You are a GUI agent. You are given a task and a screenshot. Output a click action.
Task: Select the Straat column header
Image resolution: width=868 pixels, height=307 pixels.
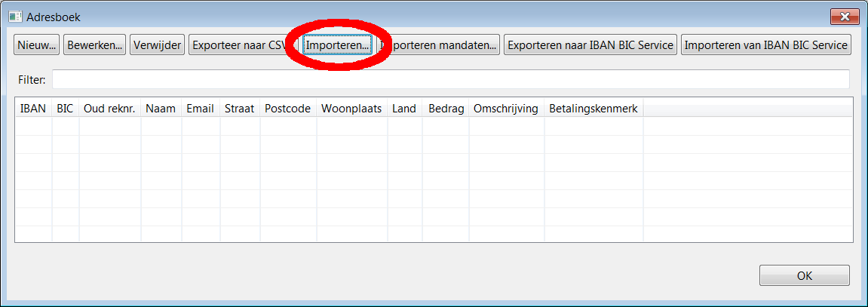pos(240,109)
